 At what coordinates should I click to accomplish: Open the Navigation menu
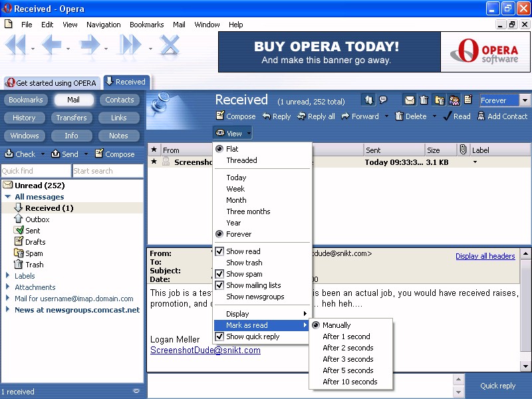coord(104,25)
